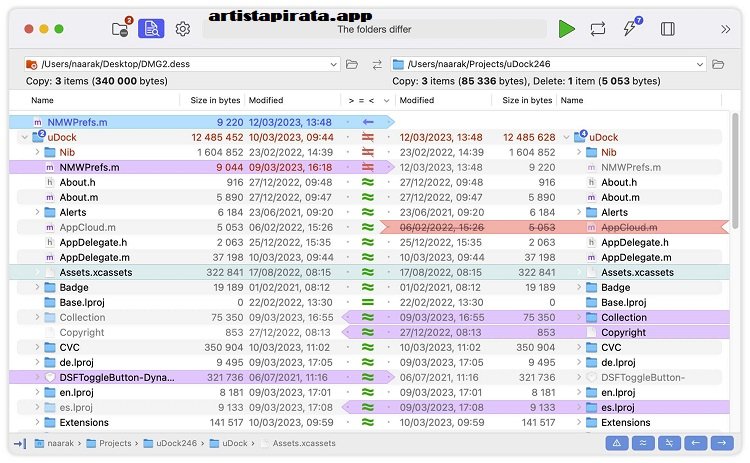750x463 pixels.
Task: Toggle the warning triangle filter button
Action: pyautogui.click(x=617, y=443)
